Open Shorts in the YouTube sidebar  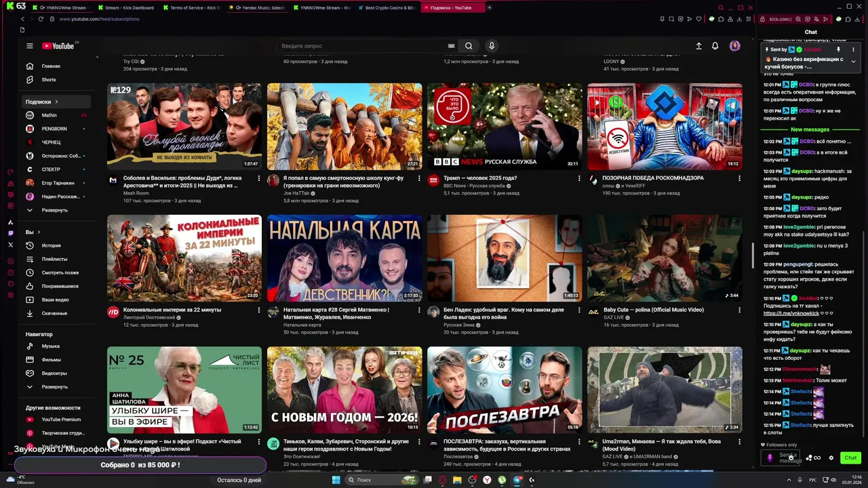tap(57, 79)
